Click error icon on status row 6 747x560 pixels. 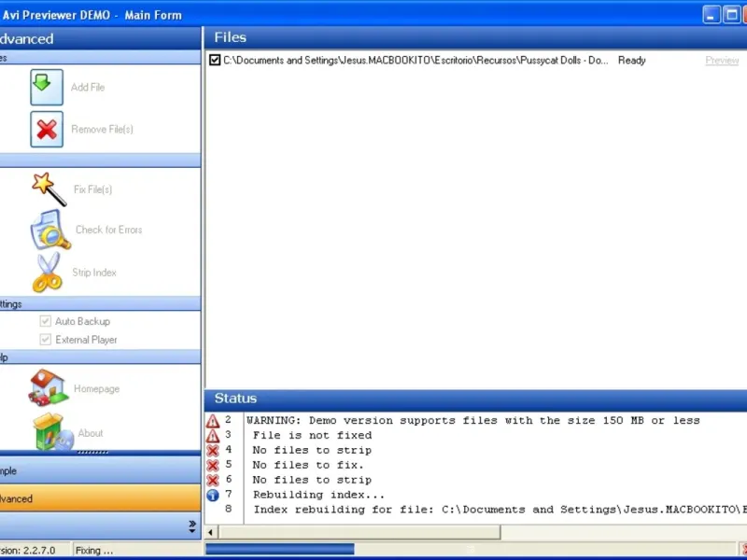(x=213, y=480)
